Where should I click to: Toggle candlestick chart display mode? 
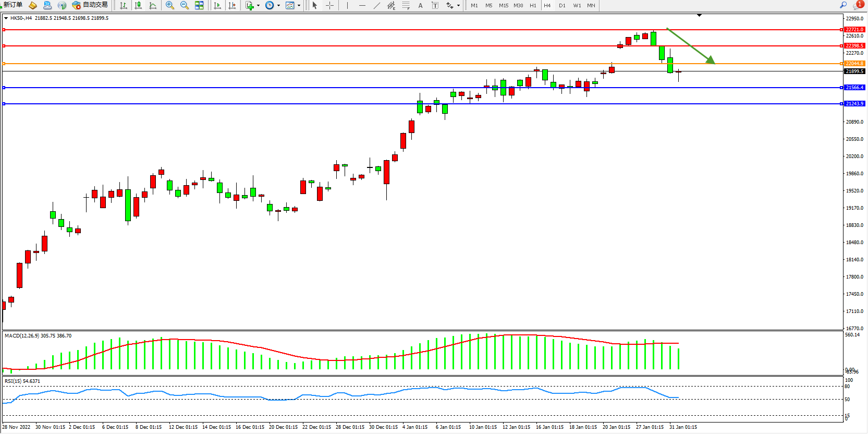pyautogui.click(x=138, y=5)
